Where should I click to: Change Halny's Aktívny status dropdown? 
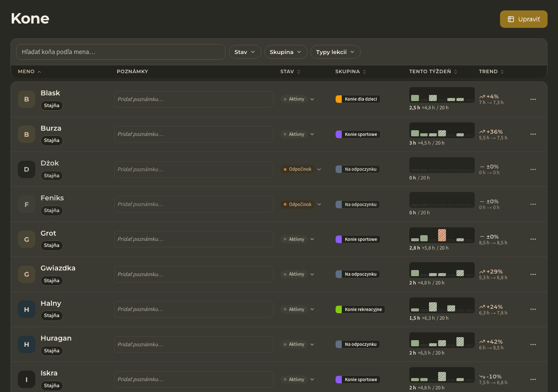[298, 309]
